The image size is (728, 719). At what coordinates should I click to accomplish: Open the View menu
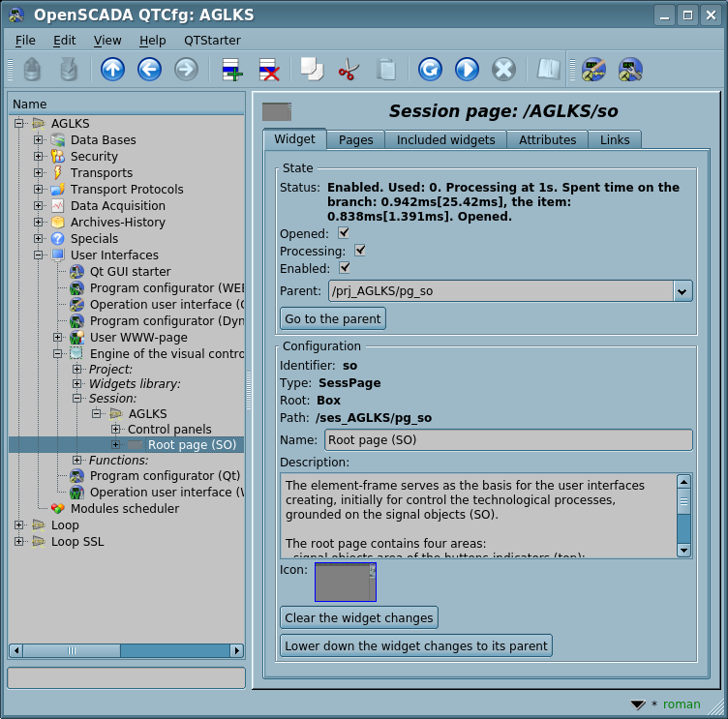(x=107, y=41)
